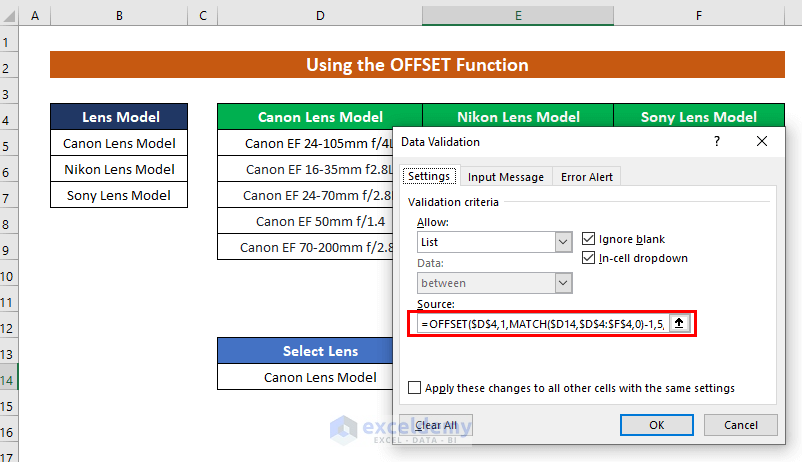Select cell 'Canon EF 70-200mm f/2.8'
The height and width of the screenshot is (462, 802).
[305, 248]
